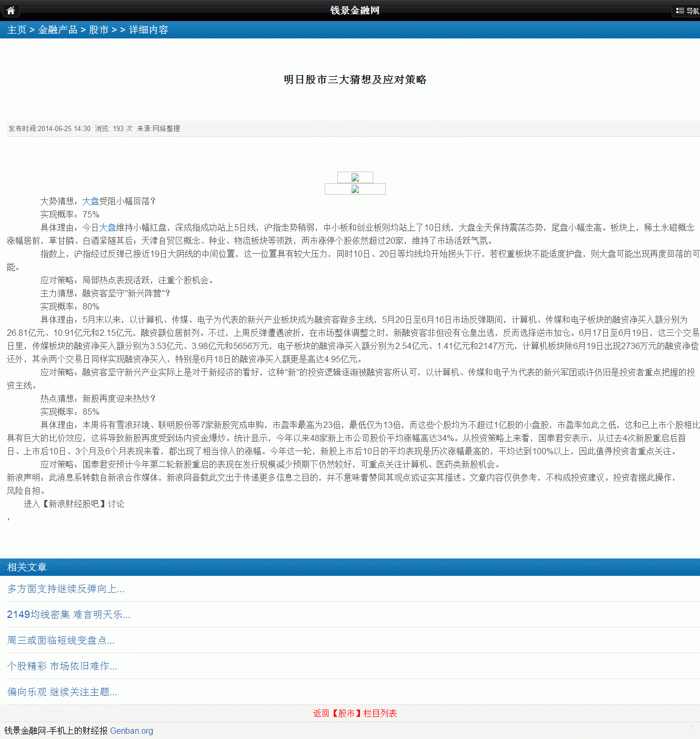The width and height of the screenshot is (700, 739).
Task: Click 浏览: 193 次 view count
Action: click(x=114, y=128)
